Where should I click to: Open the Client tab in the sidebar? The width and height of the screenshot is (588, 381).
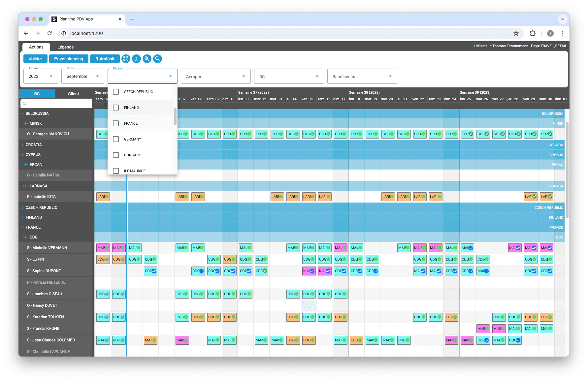click(x=74, y=94)
